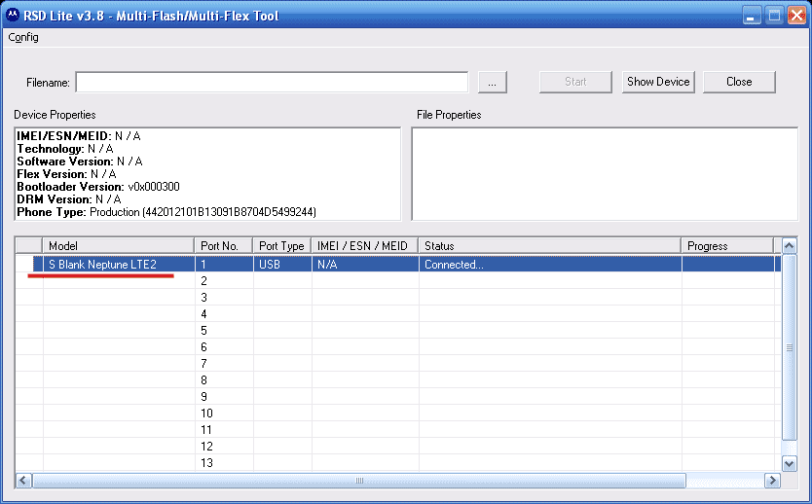Click port number 1 cell

(x=224, y=265)
